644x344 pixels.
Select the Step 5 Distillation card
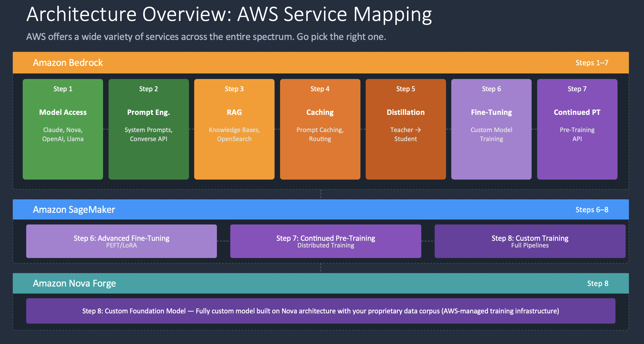406,129
